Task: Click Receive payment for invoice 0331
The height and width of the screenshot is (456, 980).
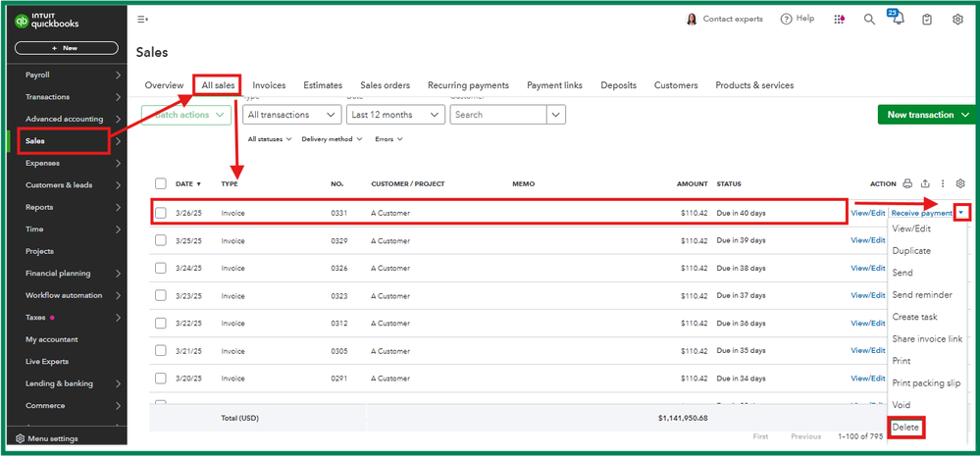Action: [922, 213]
